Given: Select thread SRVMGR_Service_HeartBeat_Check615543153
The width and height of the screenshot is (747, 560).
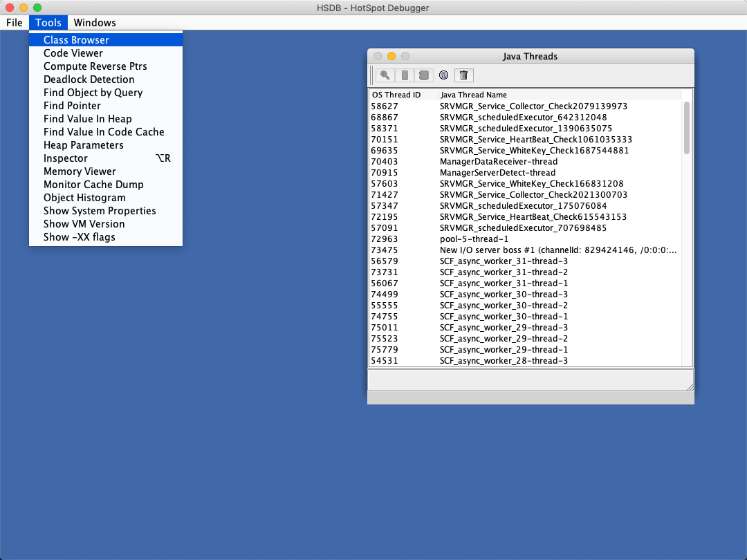Looking at the screenshot, I should [x=526, y=216].
